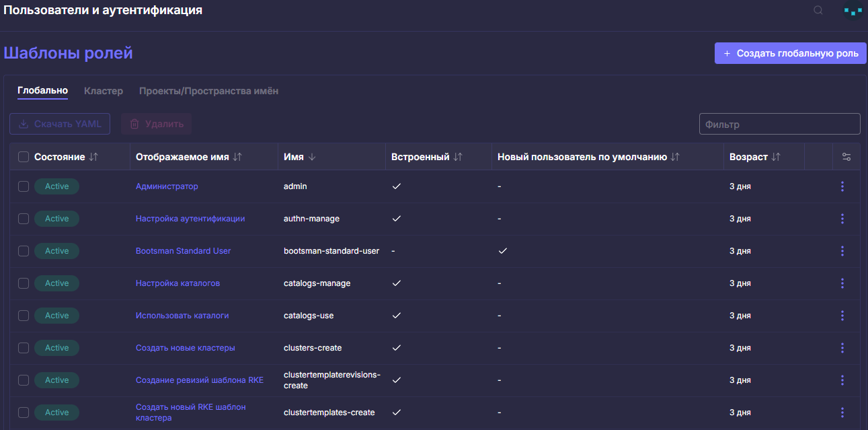
Task: Click Создать глобальную роль button
Action: click(x=790, y=53)
